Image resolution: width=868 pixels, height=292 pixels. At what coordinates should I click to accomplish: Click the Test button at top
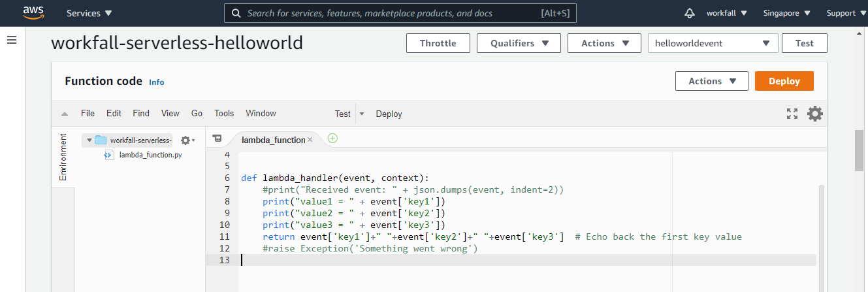[x=805, y=43]
